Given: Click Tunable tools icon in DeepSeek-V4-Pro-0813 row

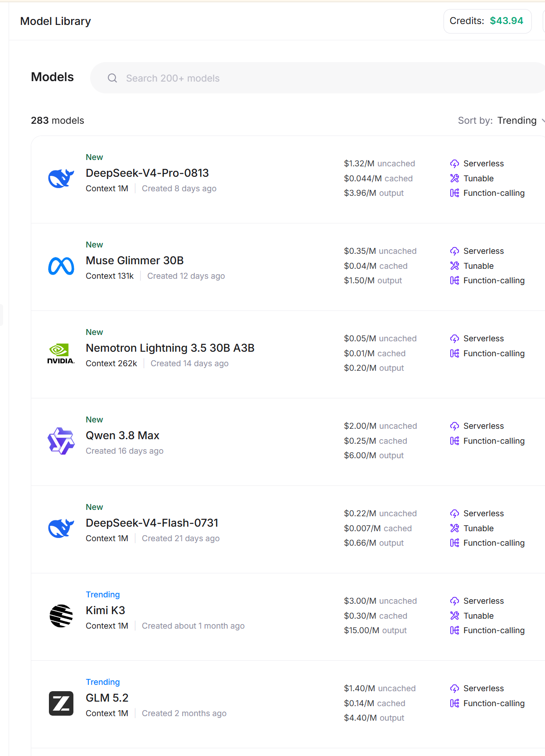Looking at the screenshot, I should pos(454,179).
